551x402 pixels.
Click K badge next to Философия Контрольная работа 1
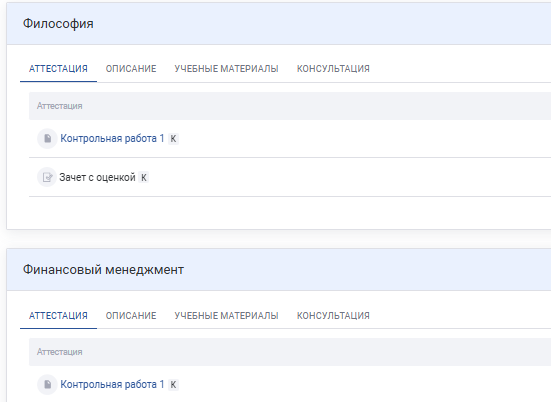click(173, 139)
